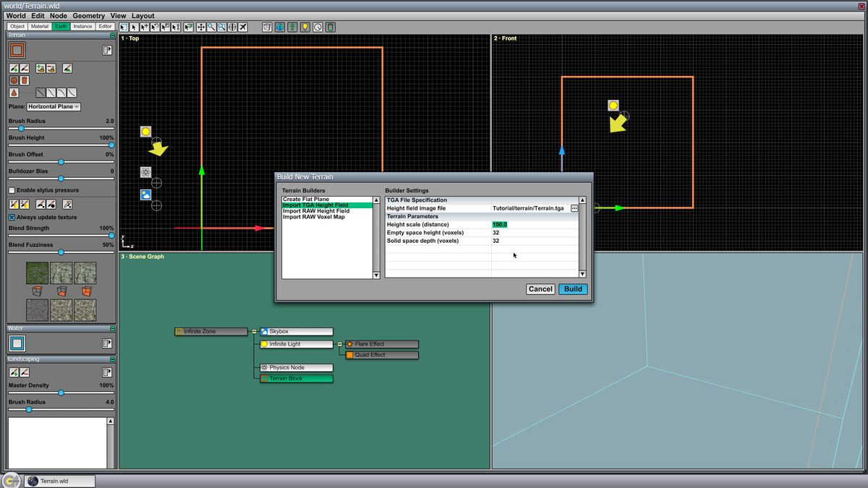
Task: Pick the magnifier zoom tool in the toolbar
Action: 210,27
